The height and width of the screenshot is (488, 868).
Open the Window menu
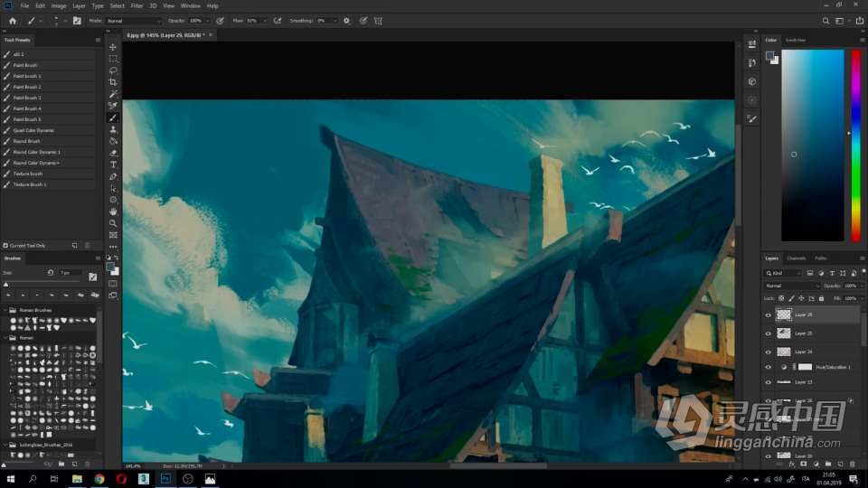191,5
